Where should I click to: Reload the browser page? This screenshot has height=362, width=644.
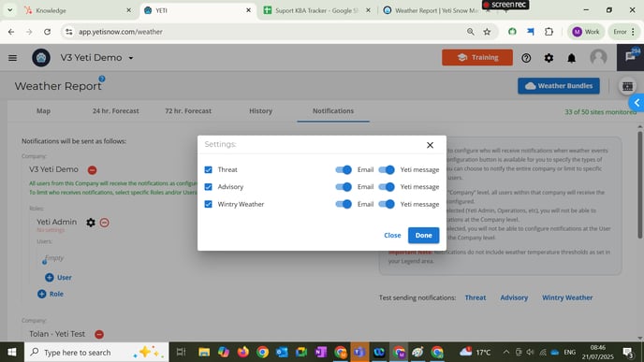(x=47, y=32)
